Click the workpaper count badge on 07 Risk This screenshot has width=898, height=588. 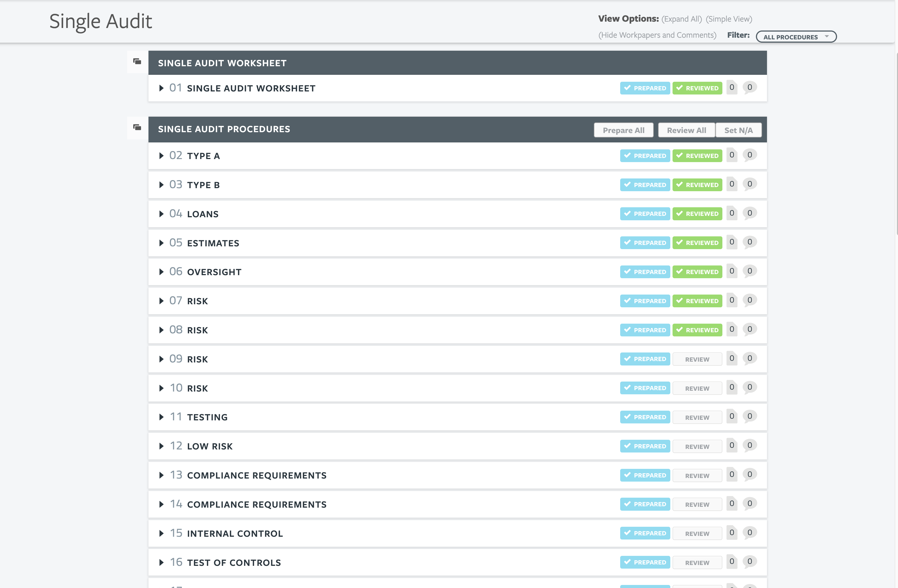pos(732,300)
